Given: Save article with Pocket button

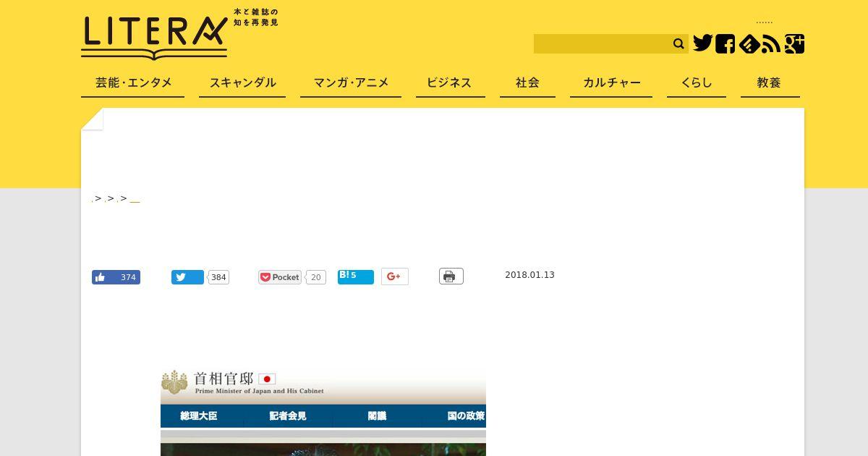Looking at the screenshot, I should click(x=280, y=277).
